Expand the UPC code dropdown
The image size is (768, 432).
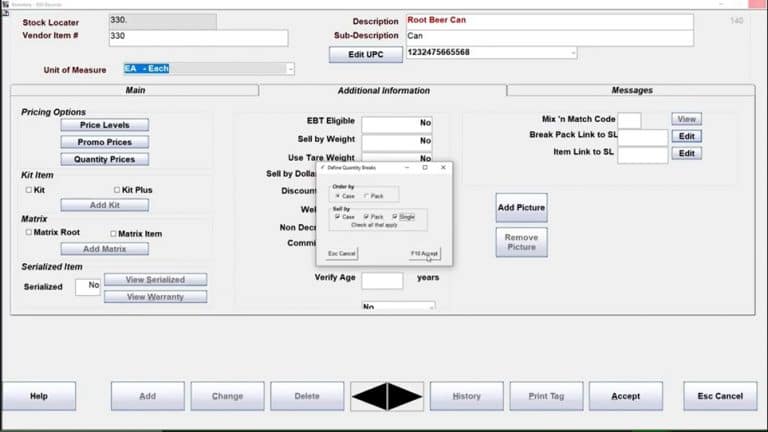(573, 53)
